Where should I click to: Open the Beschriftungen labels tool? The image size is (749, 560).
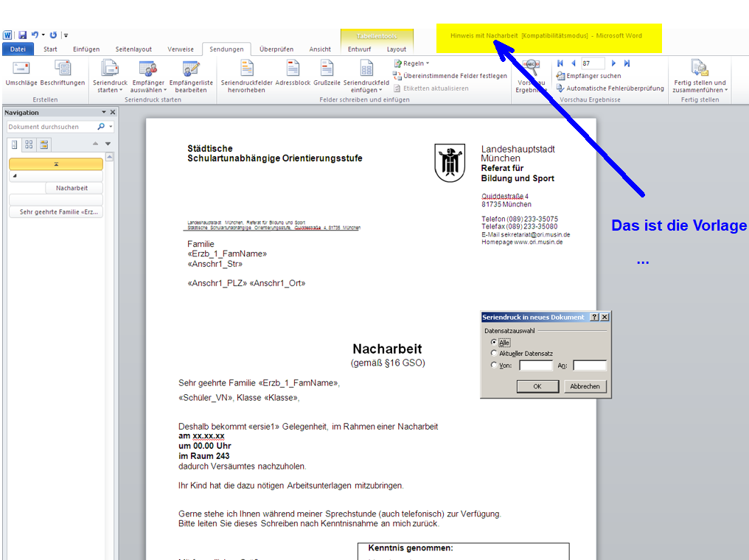coord(63,71)
